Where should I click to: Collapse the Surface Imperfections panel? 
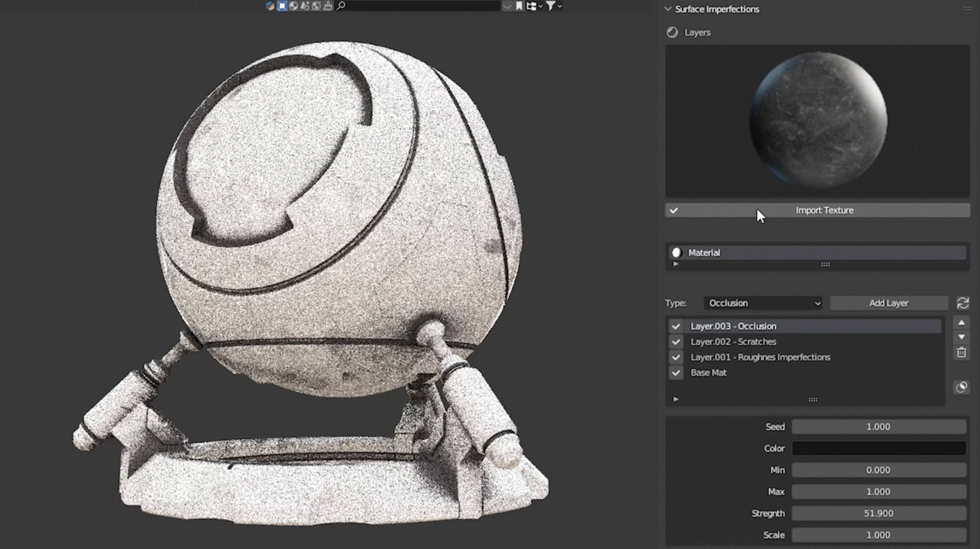(x=668, y=9)
